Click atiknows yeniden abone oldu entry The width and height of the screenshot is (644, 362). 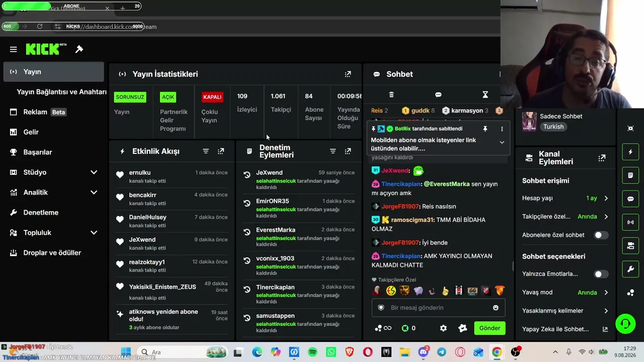click(x=172, y=319)
